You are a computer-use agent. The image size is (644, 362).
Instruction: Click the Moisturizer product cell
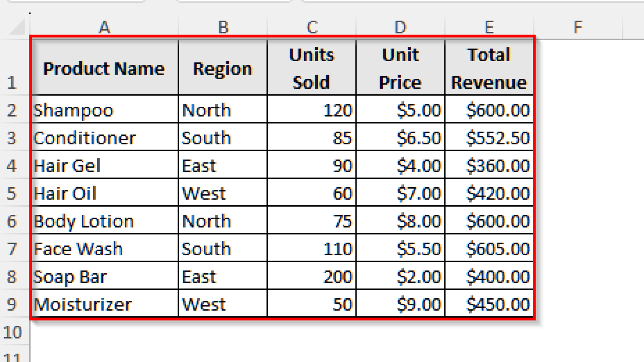(104, 304)
